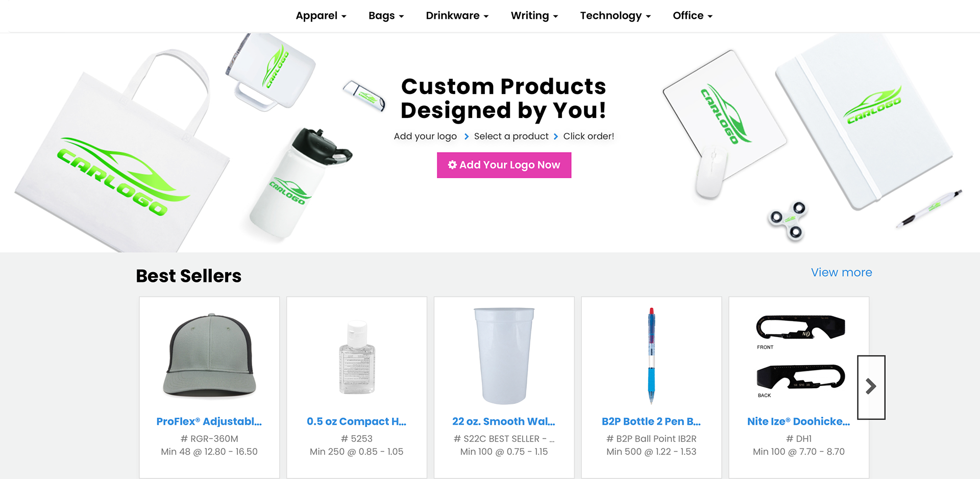The height and width of the screenshot is (479, 980).
Task: Open the 0.5 oz Compact hand sanitizer link
Action: point(356,421)
